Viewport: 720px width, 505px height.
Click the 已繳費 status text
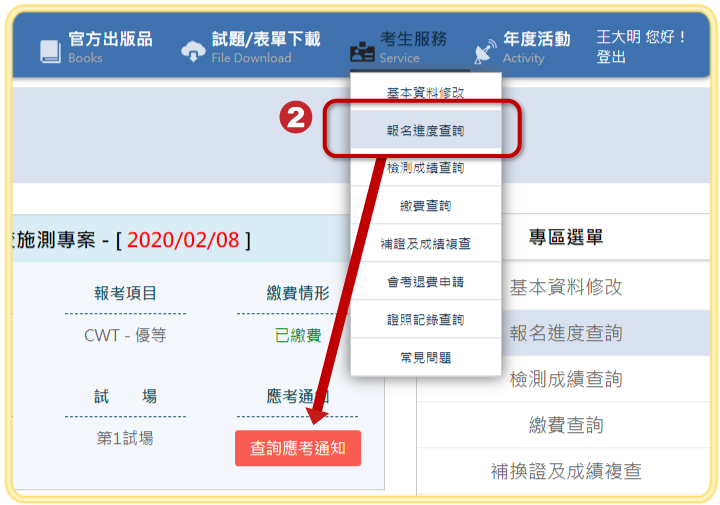pos(298,335)
